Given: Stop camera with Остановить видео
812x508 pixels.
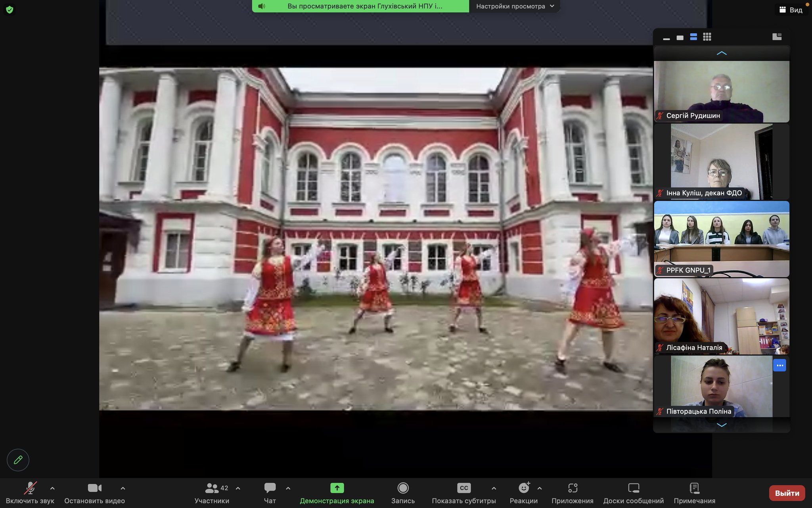Looking at the screenshot, I should click(x=94, y=493).
